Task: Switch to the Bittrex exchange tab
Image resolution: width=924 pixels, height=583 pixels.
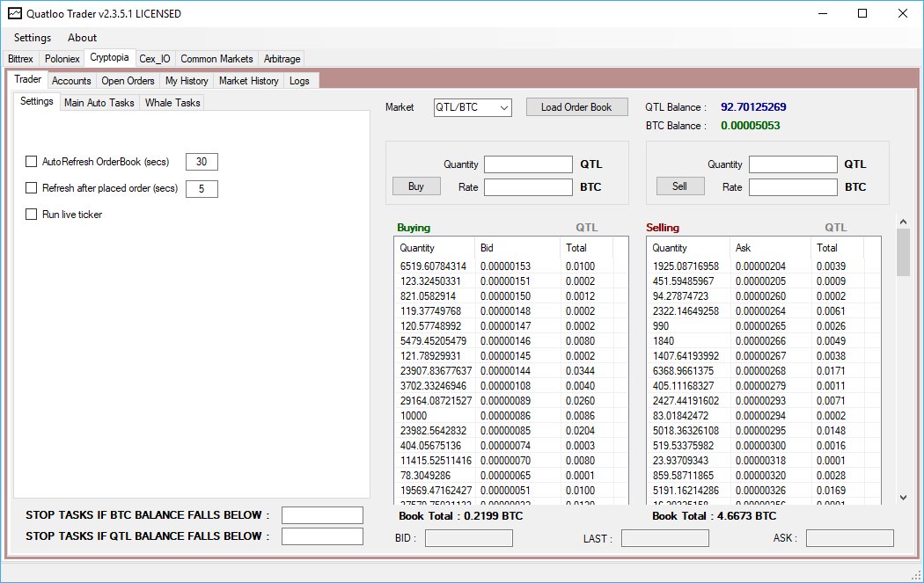Action: [20, 59]
